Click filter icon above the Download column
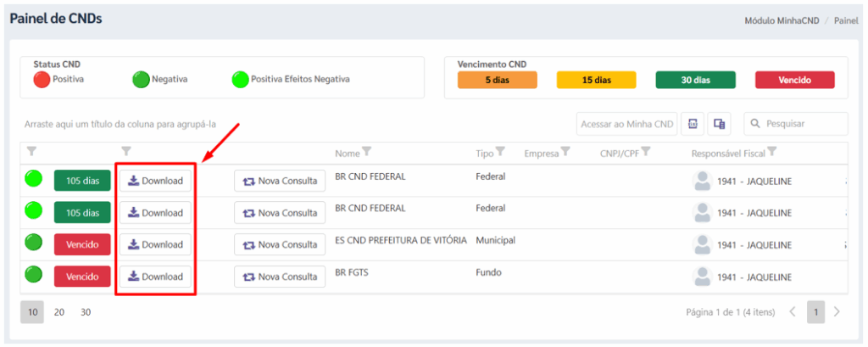Screen dimensions: 868x347 pos(126,153)
